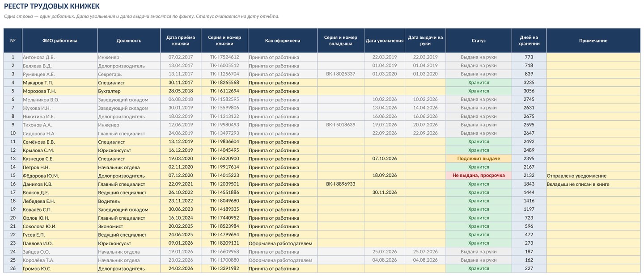
Task: Click the "Дней на хранении" header
Action: coord(529,41)
